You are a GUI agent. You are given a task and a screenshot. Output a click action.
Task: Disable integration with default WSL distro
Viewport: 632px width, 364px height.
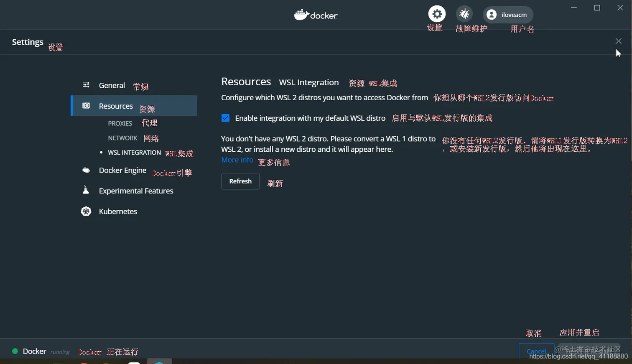click(225, 118)
